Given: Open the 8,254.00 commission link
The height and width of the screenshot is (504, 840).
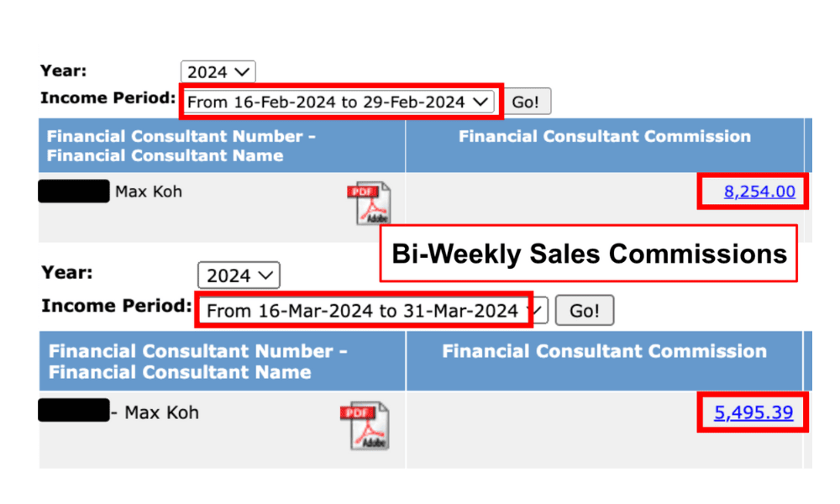Looking at the screenshot, I should (x=759, y=192).
